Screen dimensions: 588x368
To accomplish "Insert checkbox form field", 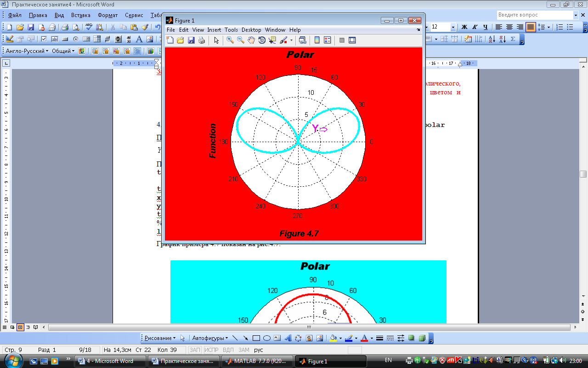I will click(x=44, y=39).
